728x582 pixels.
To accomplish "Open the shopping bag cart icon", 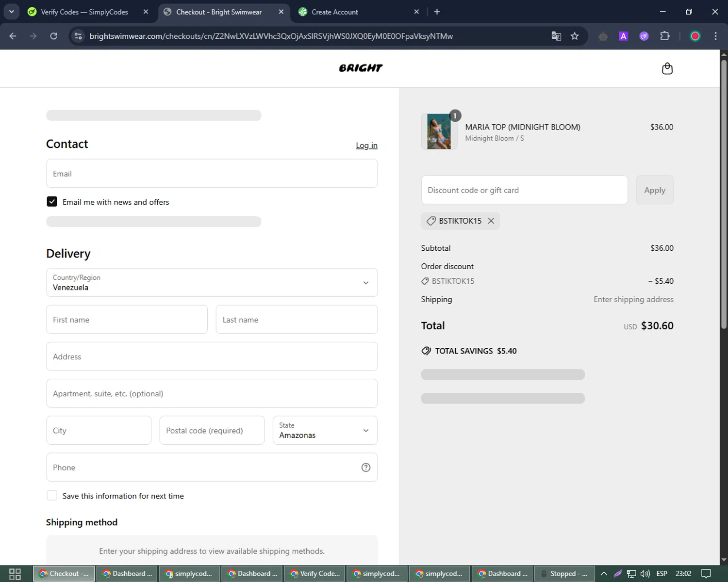I will [667, 68].
